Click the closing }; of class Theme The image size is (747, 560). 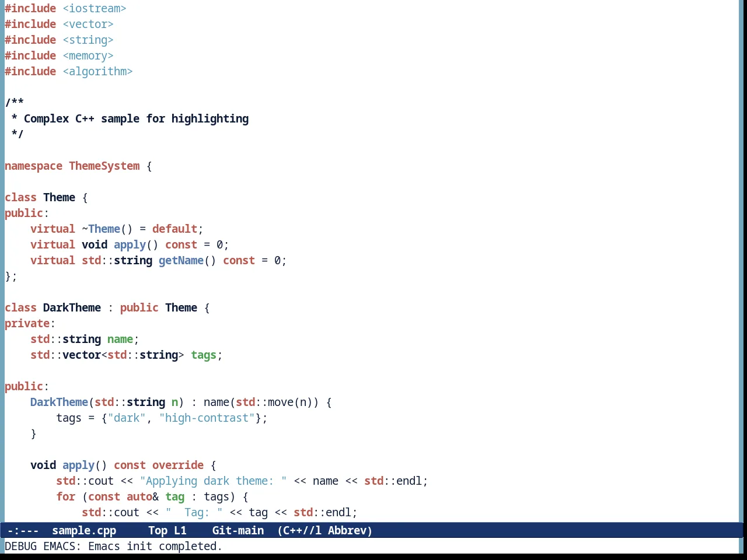(11, 276)
